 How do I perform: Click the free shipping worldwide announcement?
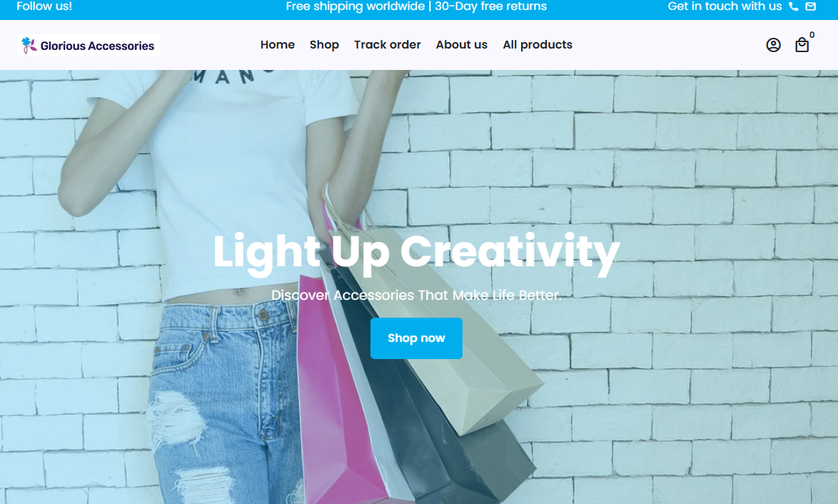click(416, 6)
